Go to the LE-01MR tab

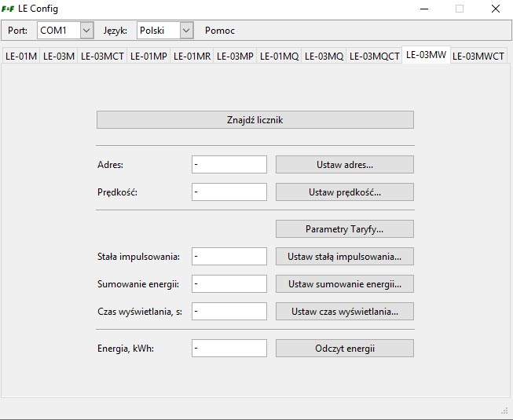coord(192,57)
